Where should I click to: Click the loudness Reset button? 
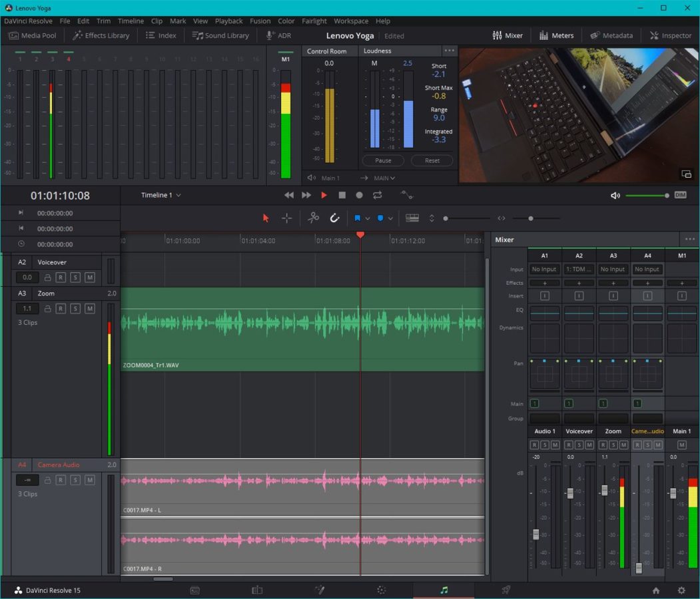tap(432, 160)
